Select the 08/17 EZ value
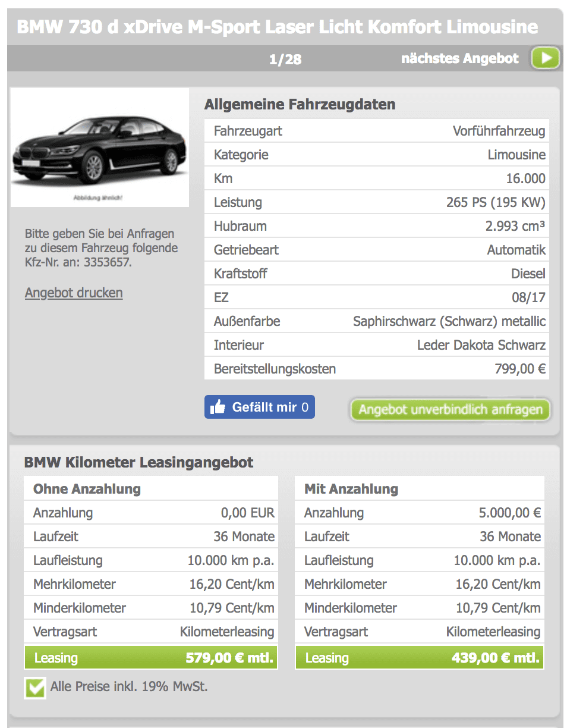 click(x=529, y=297)
